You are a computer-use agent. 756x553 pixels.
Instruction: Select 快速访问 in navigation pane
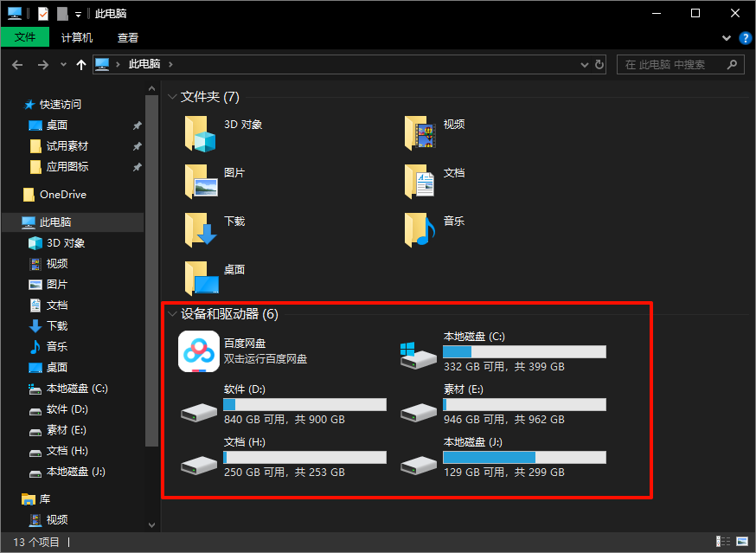[61, 104]
